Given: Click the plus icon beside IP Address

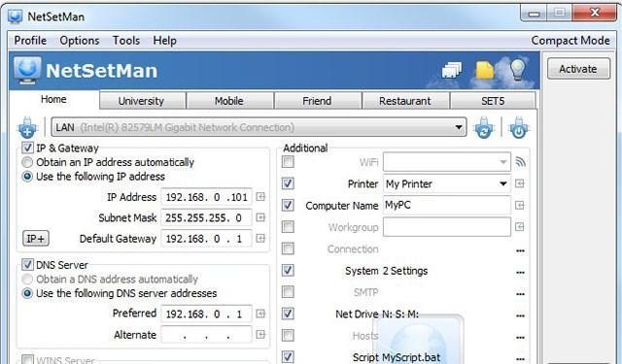Looking at the screenshot, I should coord(260,196).
